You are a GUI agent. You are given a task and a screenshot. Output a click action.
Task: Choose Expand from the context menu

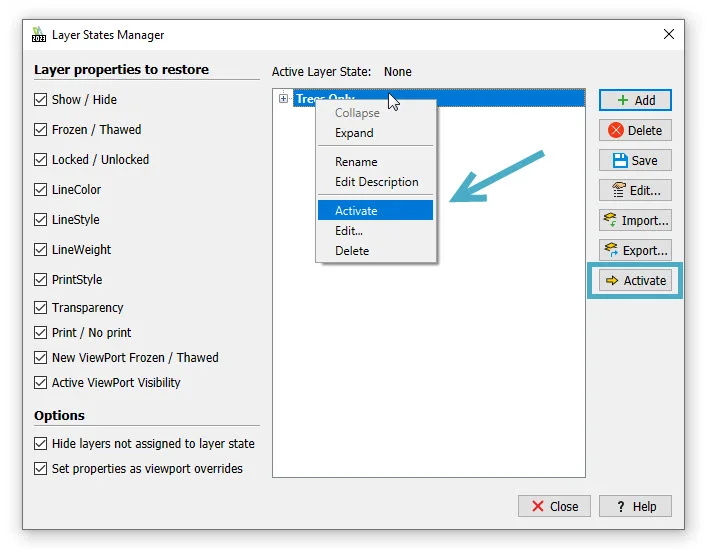click(354, 133)
